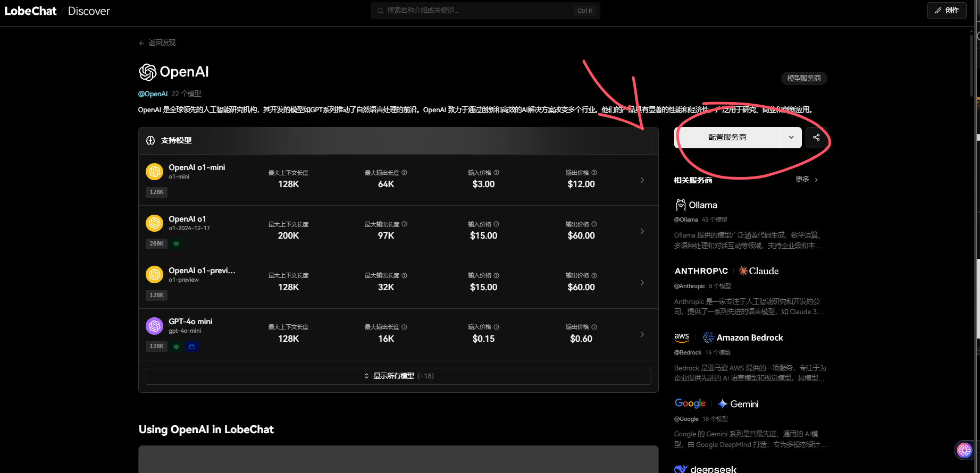Image resolution: width=980 pixels, height=473 pixels.
Task: Click info icon beside 输出价格 in o1-preview row
Action: coord(594,275)
